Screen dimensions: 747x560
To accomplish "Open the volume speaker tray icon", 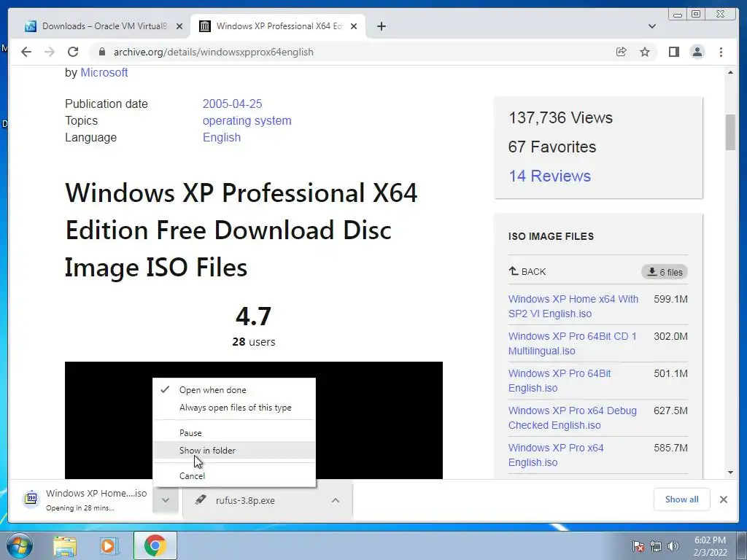I will tap(673, 546).
